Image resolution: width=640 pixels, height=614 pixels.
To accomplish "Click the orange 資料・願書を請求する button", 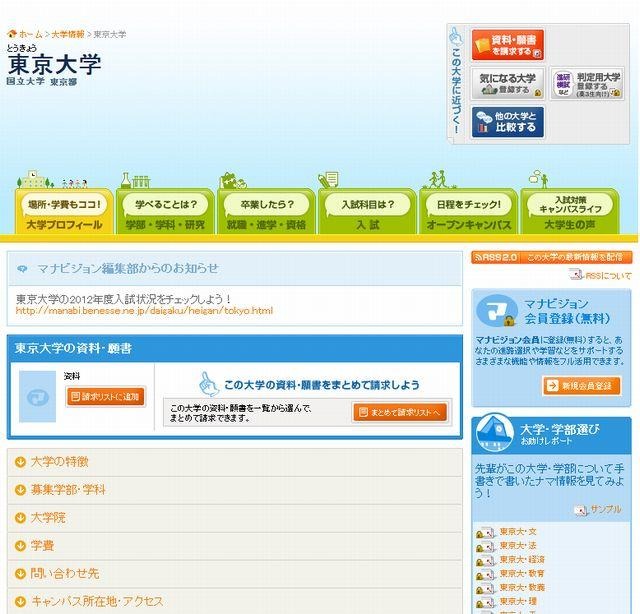I will [x=507, y=45].
